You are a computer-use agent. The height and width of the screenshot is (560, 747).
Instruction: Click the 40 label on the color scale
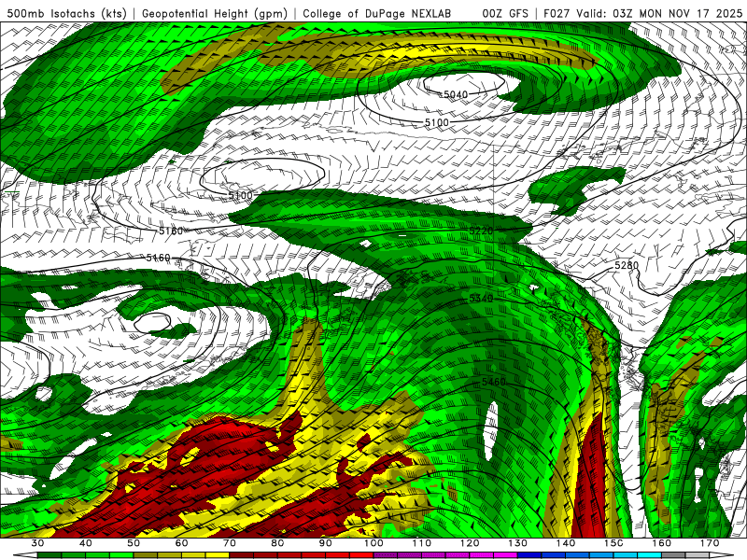[86, 543]
